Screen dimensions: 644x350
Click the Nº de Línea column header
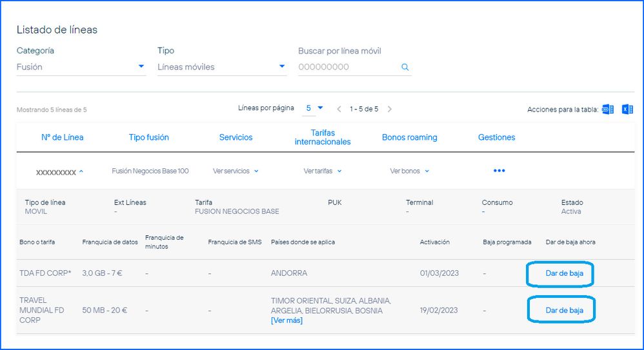pyautogui.click(x=63, y=137)
